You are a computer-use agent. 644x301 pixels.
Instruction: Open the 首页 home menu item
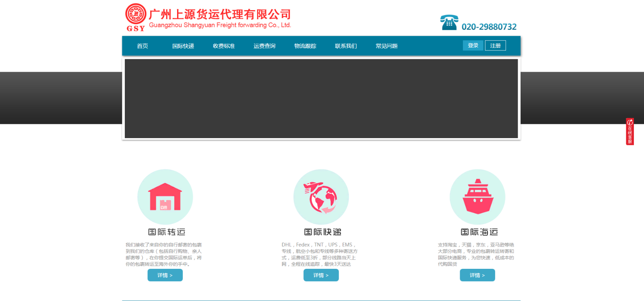pos(142,46)
